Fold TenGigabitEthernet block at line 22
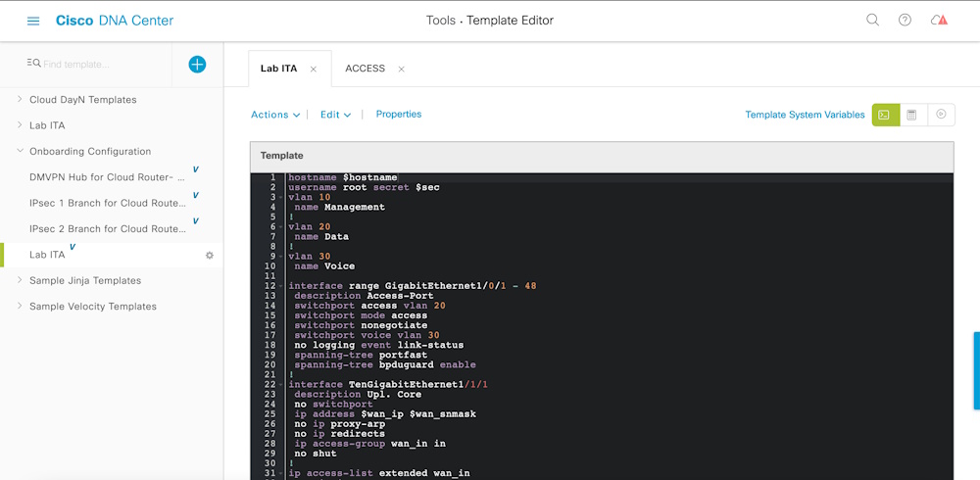Viewport: 980px width, 480px height. (x=282, y=384)
